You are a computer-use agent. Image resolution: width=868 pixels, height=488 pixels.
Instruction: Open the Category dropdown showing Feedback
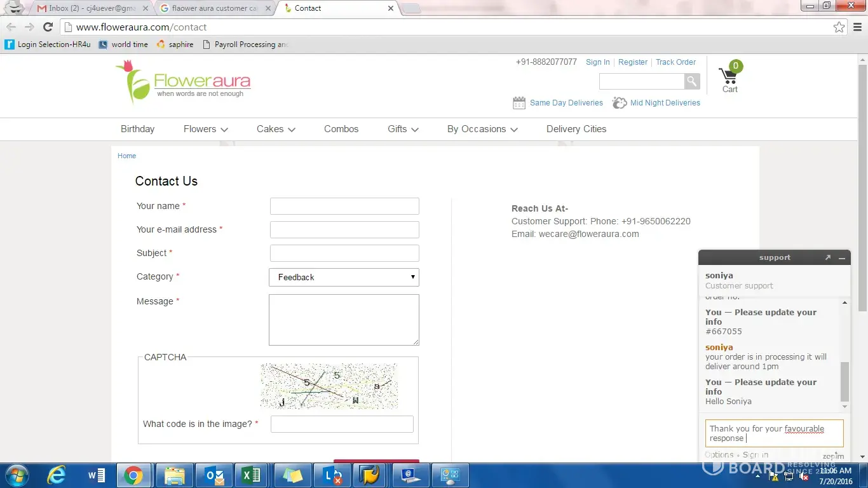click(x=344, y=278)
